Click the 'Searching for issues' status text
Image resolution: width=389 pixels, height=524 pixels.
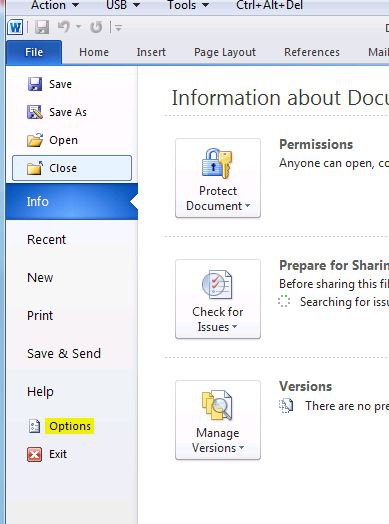344,302
